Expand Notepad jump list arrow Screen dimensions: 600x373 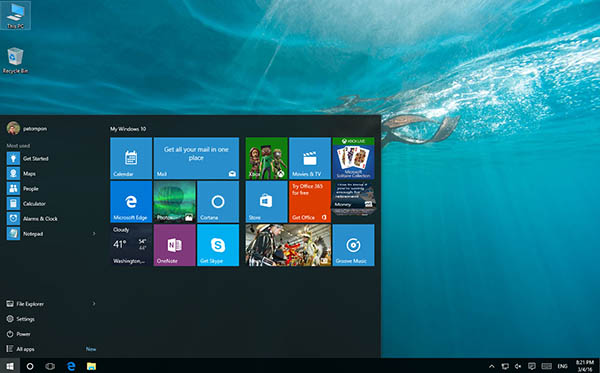click(94, 234)
